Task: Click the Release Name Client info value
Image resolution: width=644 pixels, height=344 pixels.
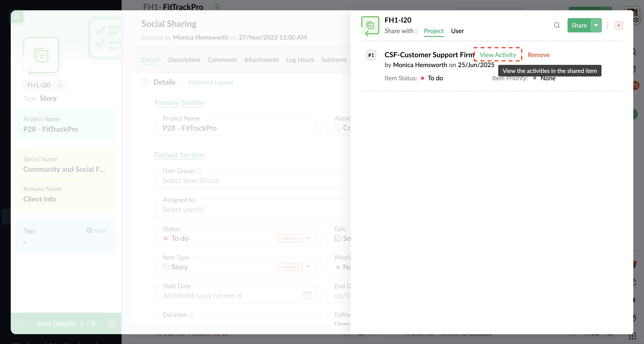Action: click(x=40, y=199)
